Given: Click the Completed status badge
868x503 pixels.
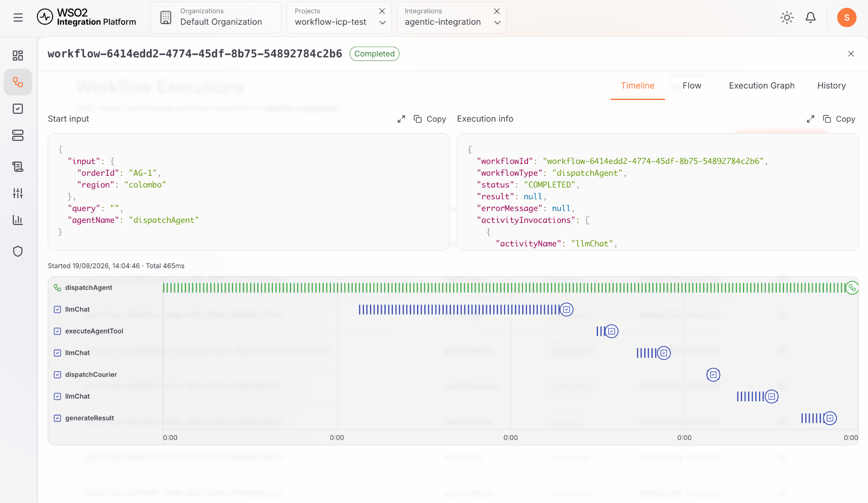Looking at the screenshot, I should tap(374, 54).
